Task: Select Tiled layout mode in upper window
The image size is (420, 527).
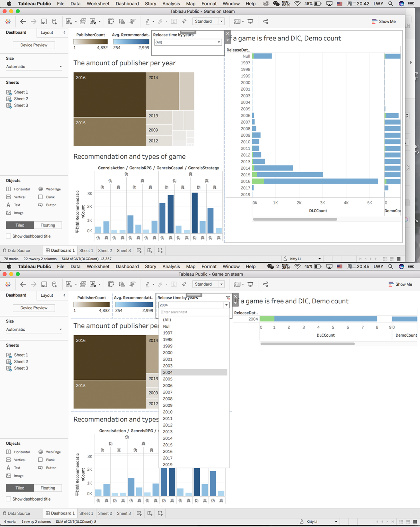Action: coord(20,225)
